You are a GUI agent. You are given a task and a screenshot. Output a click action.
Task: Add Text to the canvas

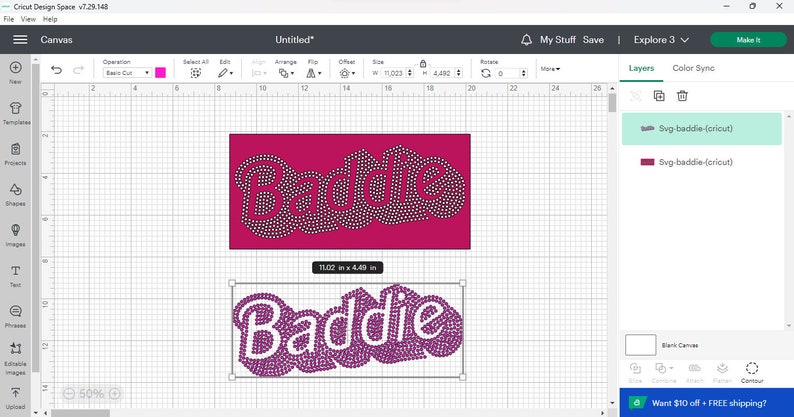15,276
